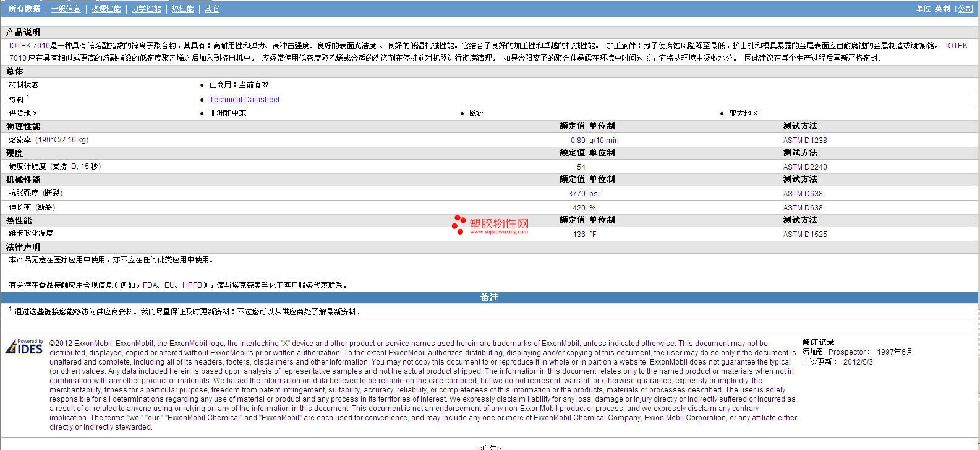Click the 供货地区 row label
The width and height of the screenshot is (980, 450).
coord(23,113)
